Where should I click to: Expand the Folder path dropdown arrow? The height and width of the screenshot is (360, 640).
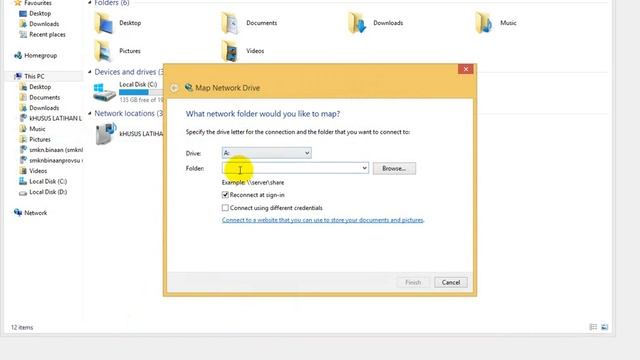point(364,168)
